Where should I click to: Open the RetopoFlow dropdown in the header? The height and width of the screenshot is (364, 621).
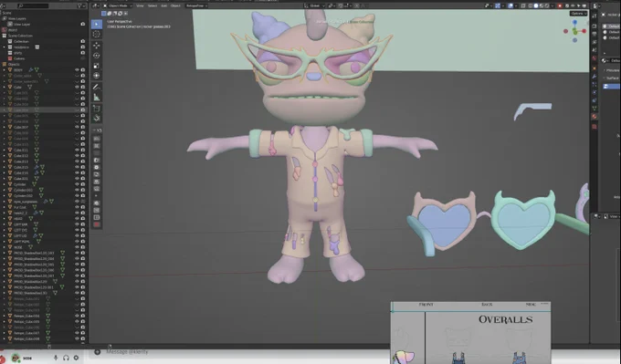click(196, 6)
